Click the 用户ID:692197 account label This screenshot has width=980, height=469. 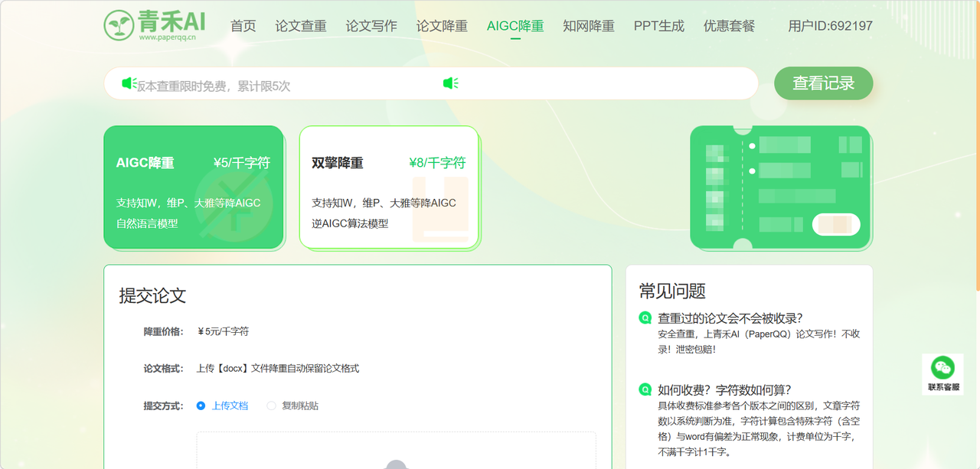831,26
